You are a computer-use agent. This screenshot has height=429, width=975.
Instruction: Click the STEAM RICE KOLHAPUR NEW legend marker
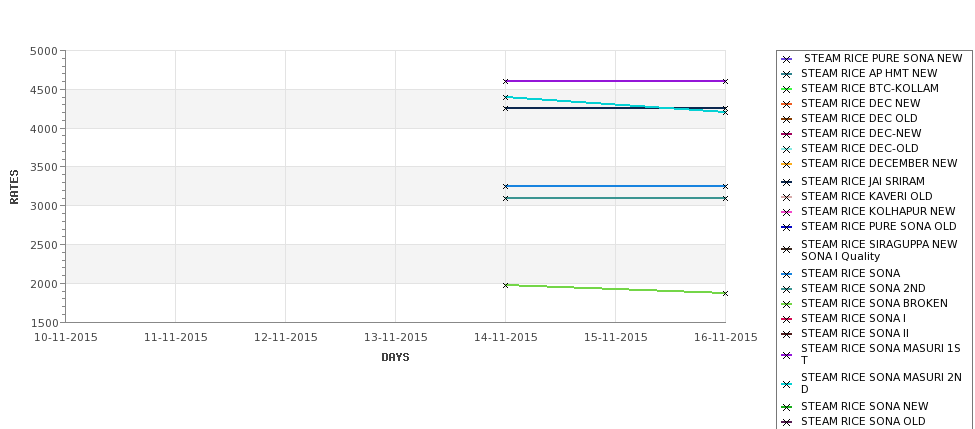[x=787, y=212]
